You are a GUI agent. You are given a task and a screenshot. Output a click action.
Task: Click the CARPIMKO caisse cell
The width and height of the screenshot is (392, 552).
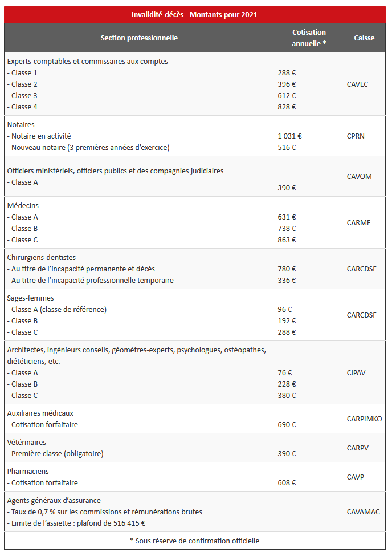click(364, 419)
